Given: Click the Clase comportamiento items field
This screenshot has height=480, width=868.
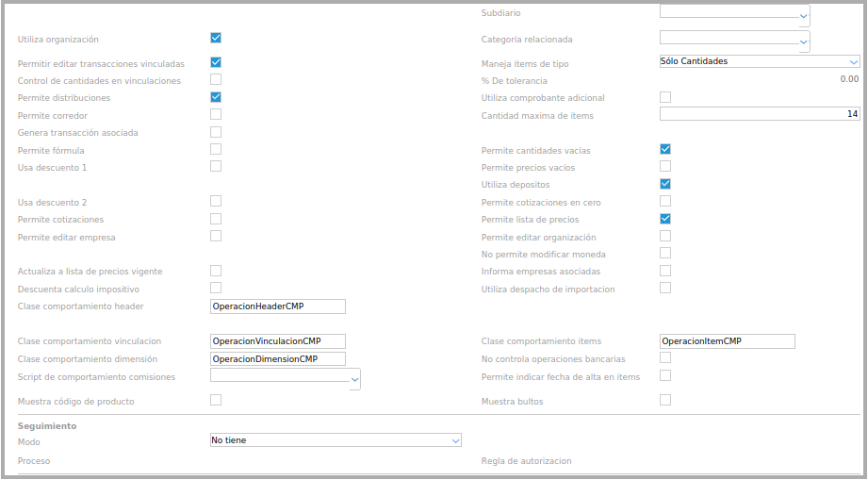Looking at the screenshot, I should 727,341.
